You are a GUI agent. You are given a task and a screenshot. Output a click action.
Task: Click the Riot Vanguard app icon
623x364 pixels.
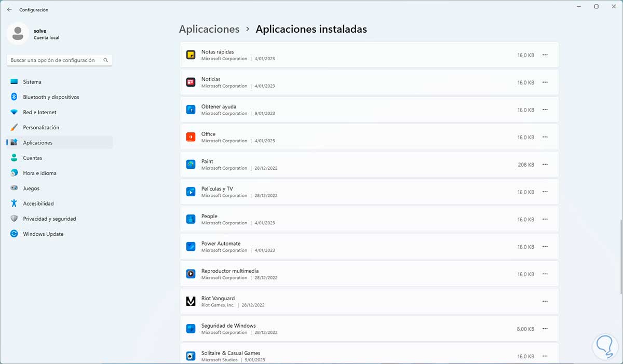point(191,302)
